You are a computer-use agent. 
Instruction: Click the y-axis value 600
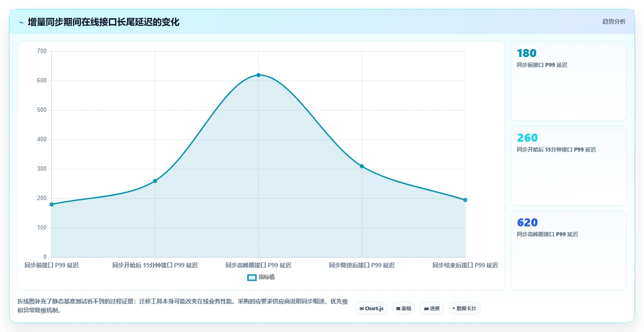coord(42,81)
